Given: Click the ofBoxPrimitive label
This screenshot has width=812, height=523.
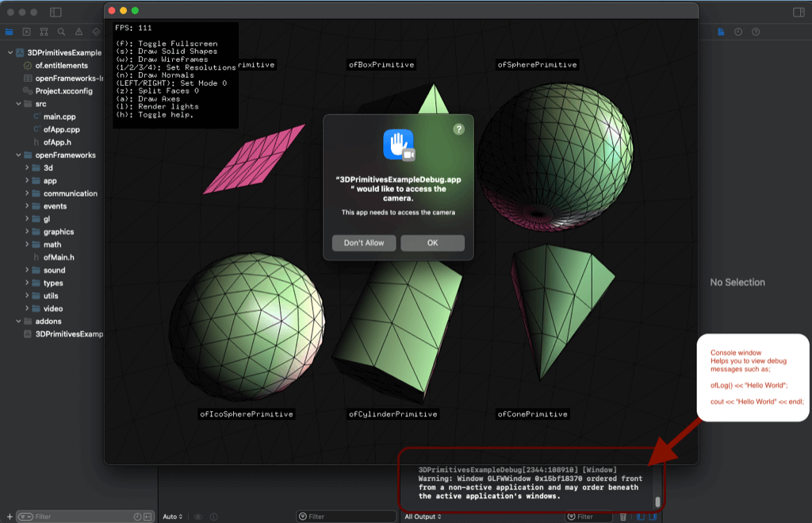Looking at the screenshot, I should [381, 65].
